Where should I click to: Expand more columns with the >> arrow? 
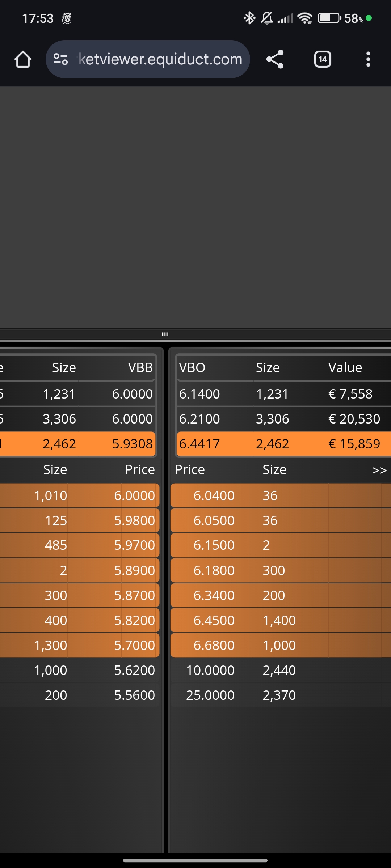pyautogui.click(x=379, y=470)
